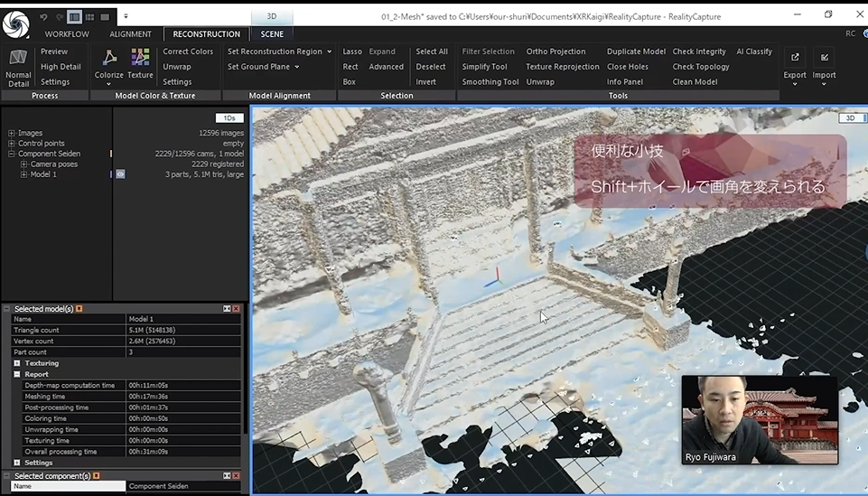
Task: Click Unwrap in Model Color & Texture group
Action: [x=177, y=67]
